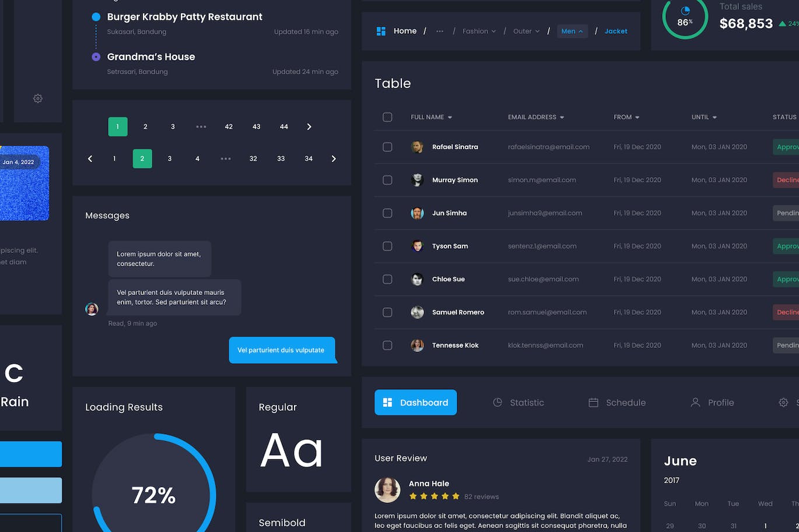
Task: Switch to the Dashboard tab
Action: click(x=415, y=403)
